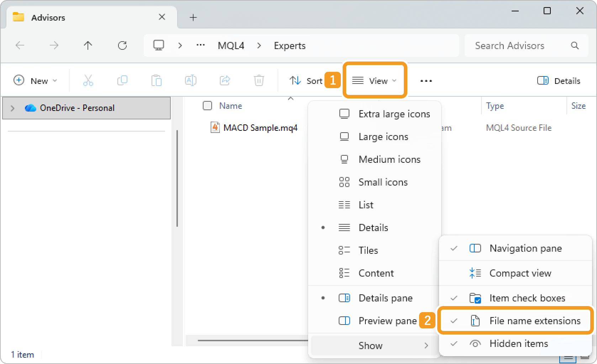Select Large icons view

pos(383,137)
